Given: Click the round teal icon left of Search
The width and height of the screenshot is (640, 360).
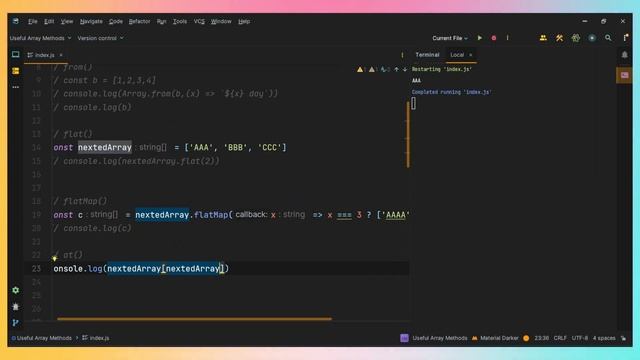Looking at the screenshot, I should pyautogui.click(x=592, y=38).
